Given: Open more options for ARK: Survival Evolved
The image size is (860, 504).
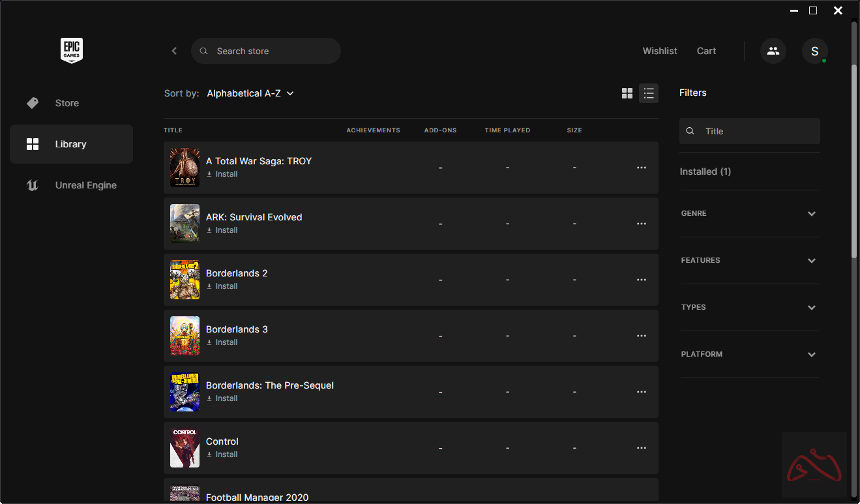Looking at the screenshot, I should 641,224.
